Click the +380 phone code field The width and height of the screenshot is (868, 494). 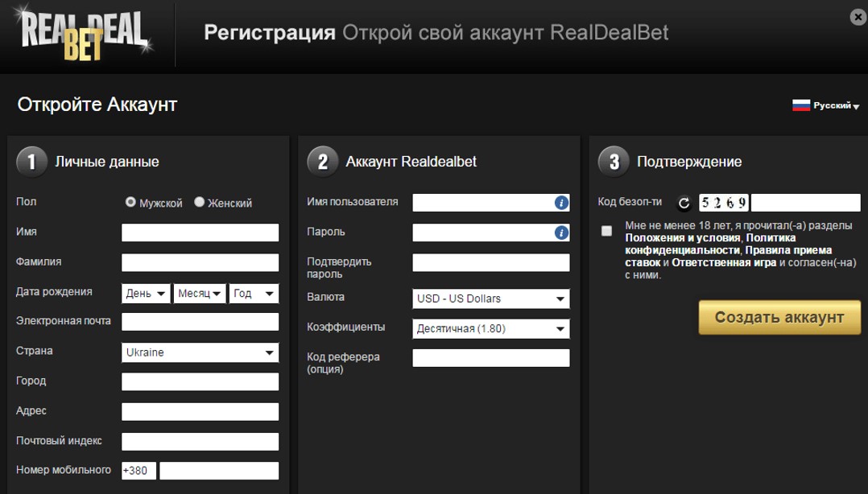(x=139, y=471)
